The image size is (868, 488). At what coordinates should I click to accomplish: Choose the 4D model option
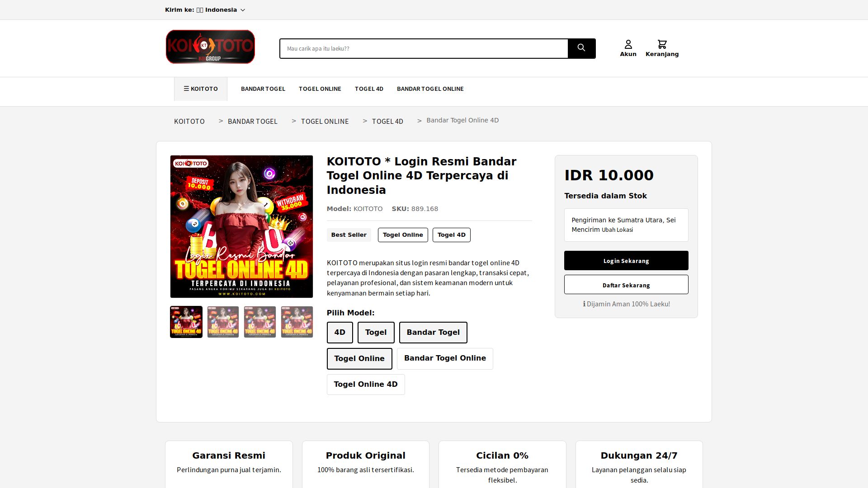[340, 333]
